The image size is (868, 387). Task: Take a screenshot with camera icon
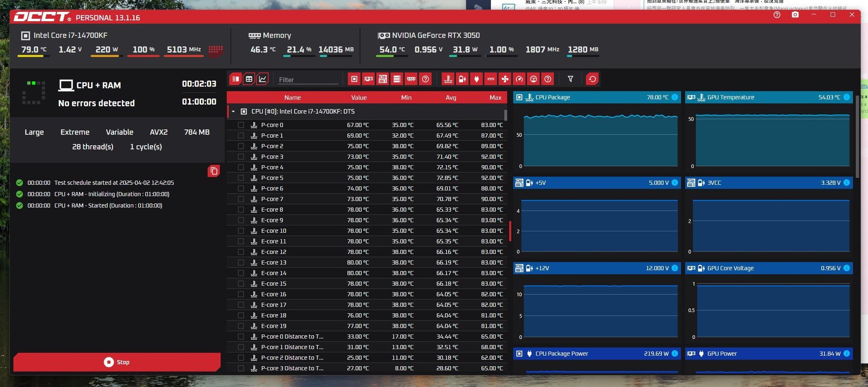coord(795,15)
